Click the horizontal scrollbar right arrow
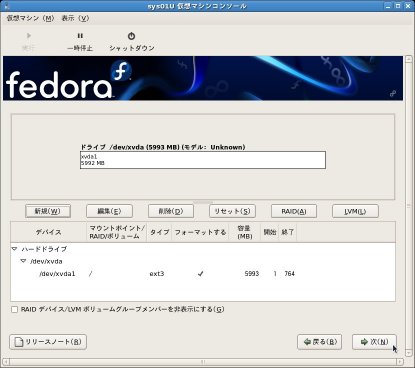Image resolution: width=415 pixels, height=368 pixels. (x=400, y=362)
